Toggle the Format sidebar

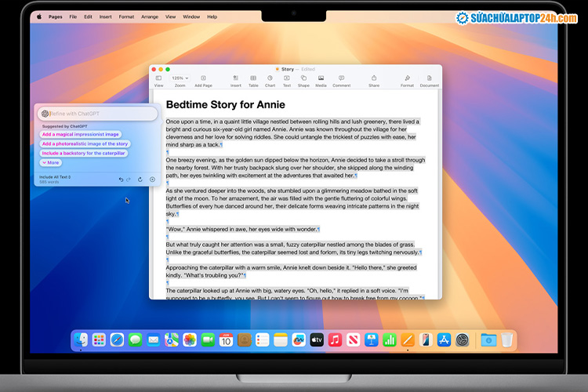(x=407, y=79)
